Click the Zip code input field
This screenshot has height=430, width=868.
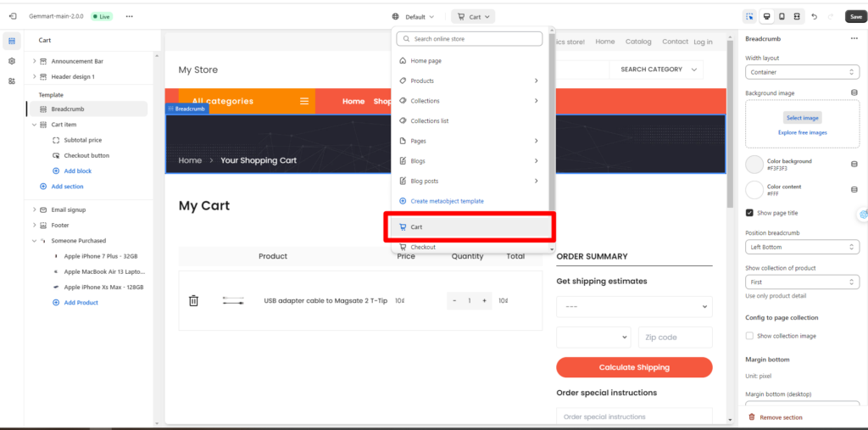click(x=675, y=337)
